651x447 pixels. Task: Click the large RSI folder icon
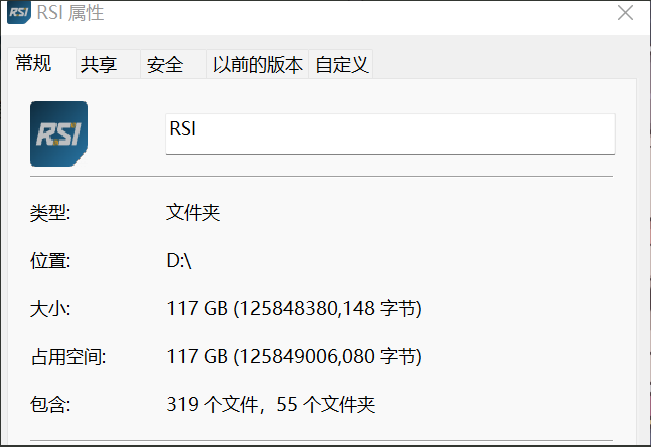click(59, 134)
